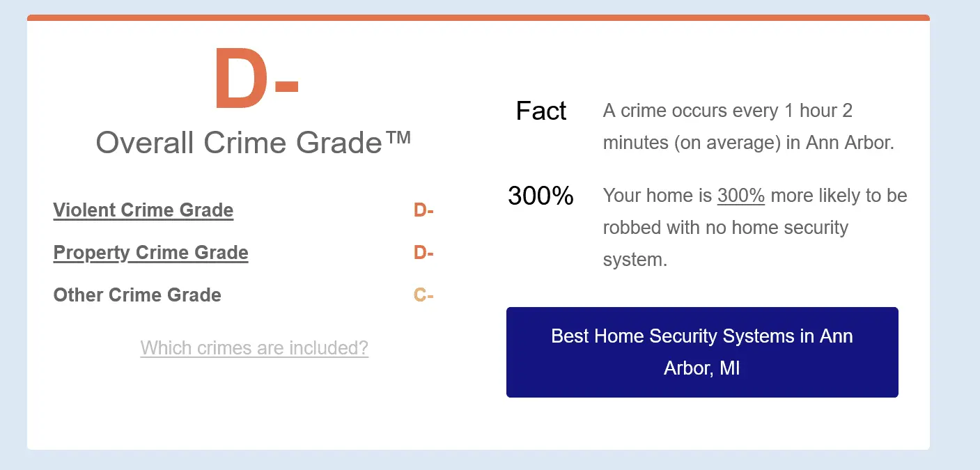Click the large orange D- overall grade
The height and width of the screenshot is (470, 980).
tap(256, 81)
